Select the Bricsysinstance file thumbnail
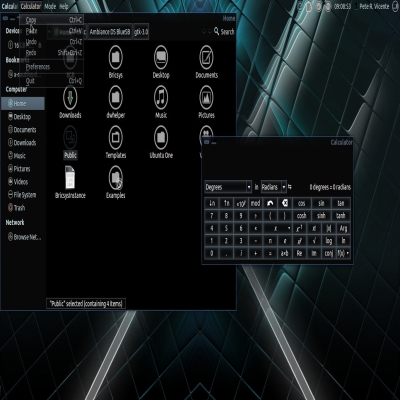The width and height of the screenshot is (400, 400). (70, 178)
